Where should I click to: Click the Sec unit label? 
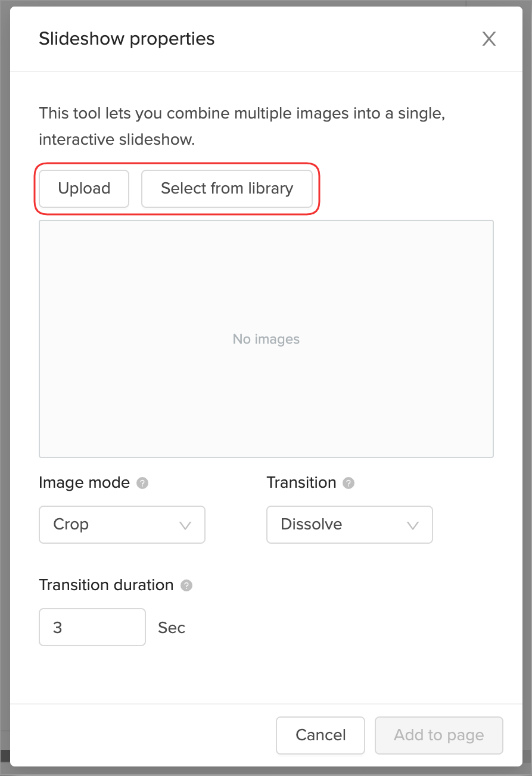pos(172,628)
